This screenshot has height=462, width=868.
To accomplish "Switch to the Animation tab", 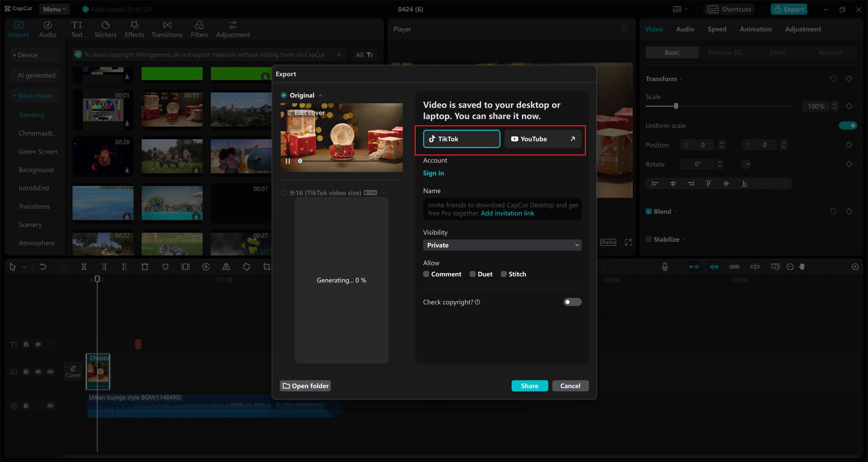I will click(x=755, y=29).
